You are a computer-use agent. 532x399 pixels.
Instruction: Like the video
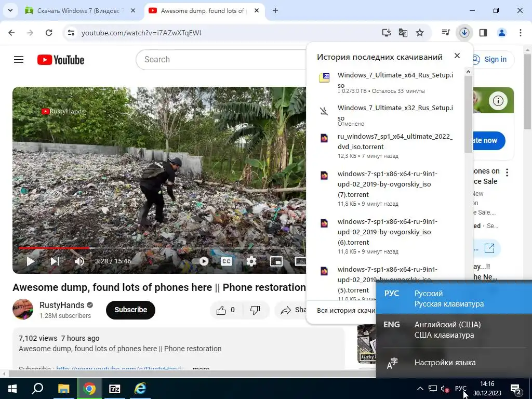(x=226, y=310)
